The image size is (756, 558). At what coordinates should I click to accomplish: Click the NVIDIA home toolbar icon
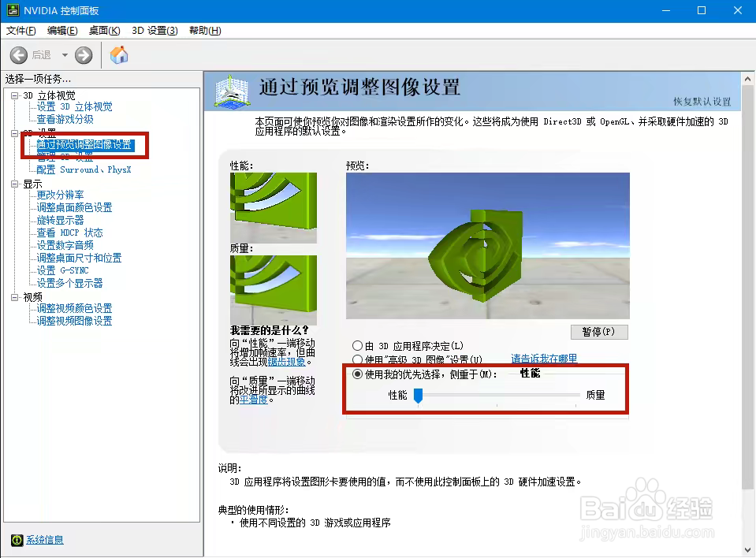click(119, 55)
